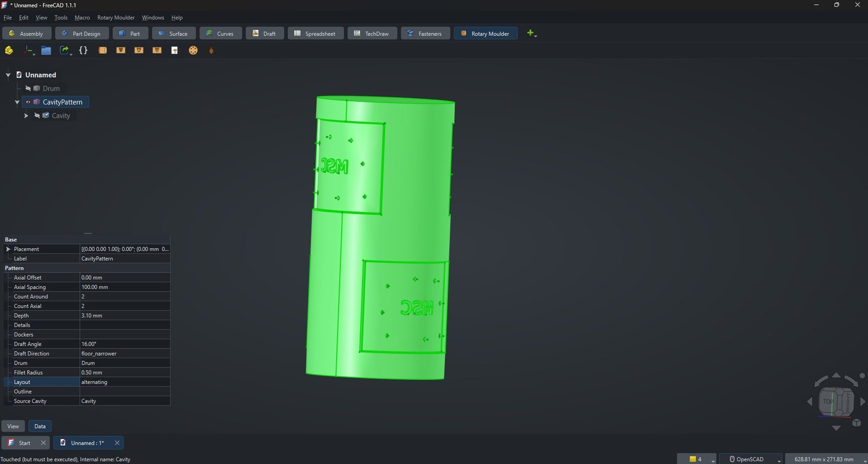This screenshot has width=868, height=464.
Task: Rotate view left with navigation cube arrow
Action: click(810, 402)
